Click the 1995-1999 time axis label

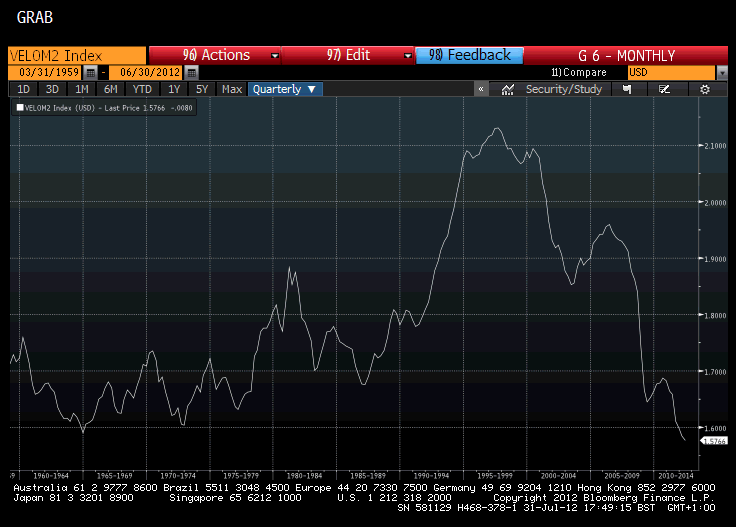point(495,475)
